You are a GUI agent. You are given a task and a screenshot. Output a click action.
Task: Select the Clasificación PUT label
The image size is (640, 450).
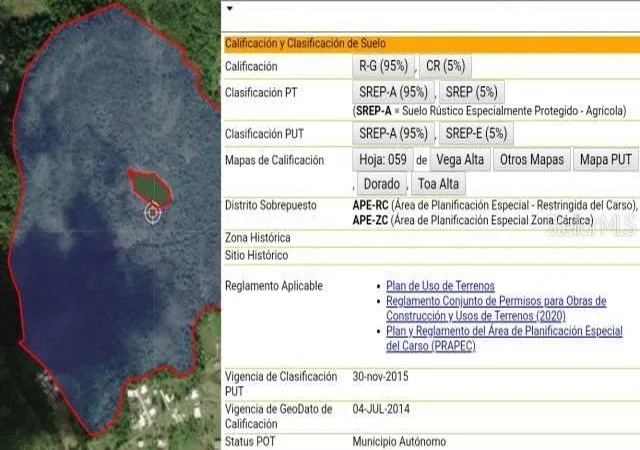tap(264, 134)
